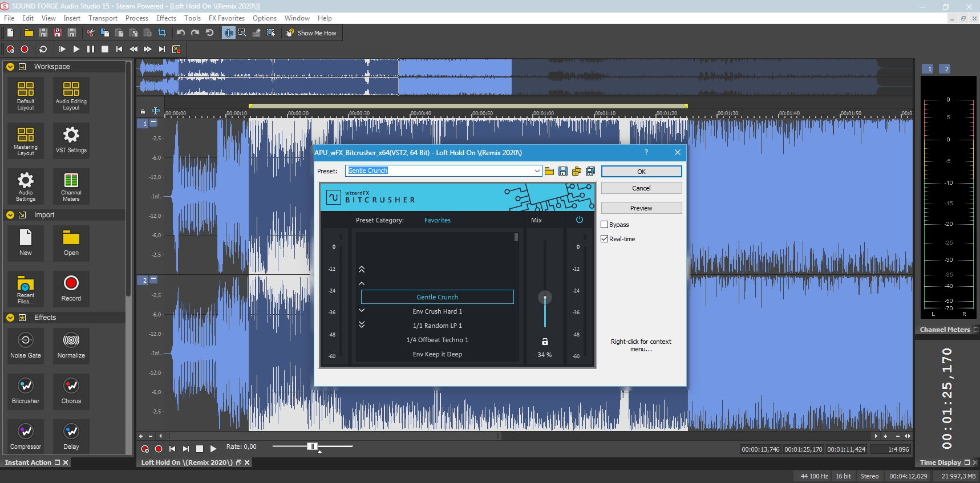Image resolution: width=980 pixels, height=483 pixels.
Task: Select the 1/4 Offbeat Techno 1 preset
Action: pos(438,340)
